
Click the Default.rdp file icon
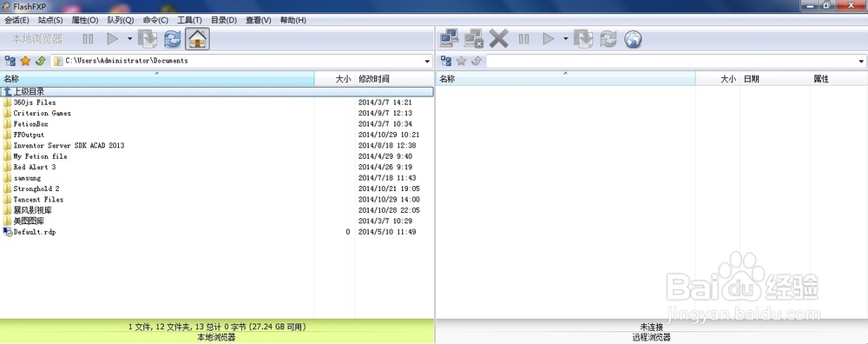7,232
